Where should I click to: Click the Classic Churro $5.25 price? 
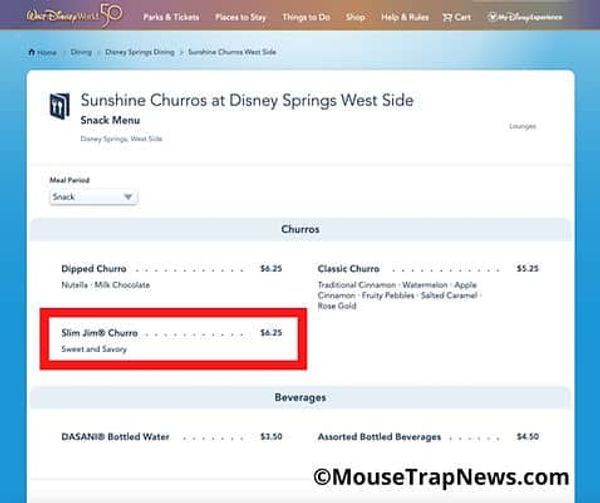coord(527,269)
